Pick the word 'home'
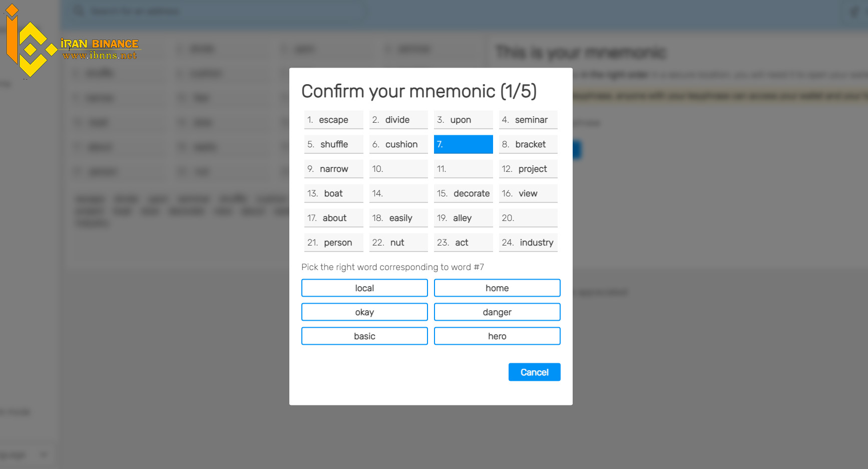868x469 pixels. click(497, 288)
